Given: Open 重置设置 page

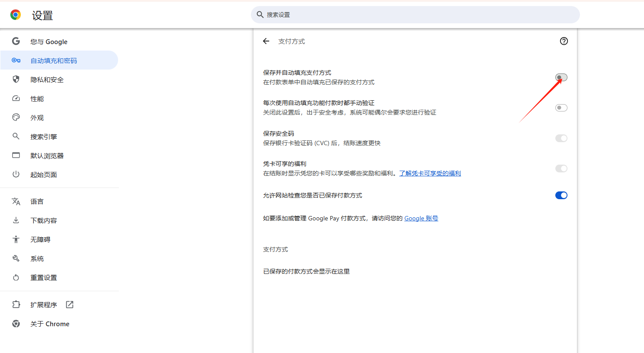Looking at the screenshot, I should pyautogui.click(x=59, y=277).
